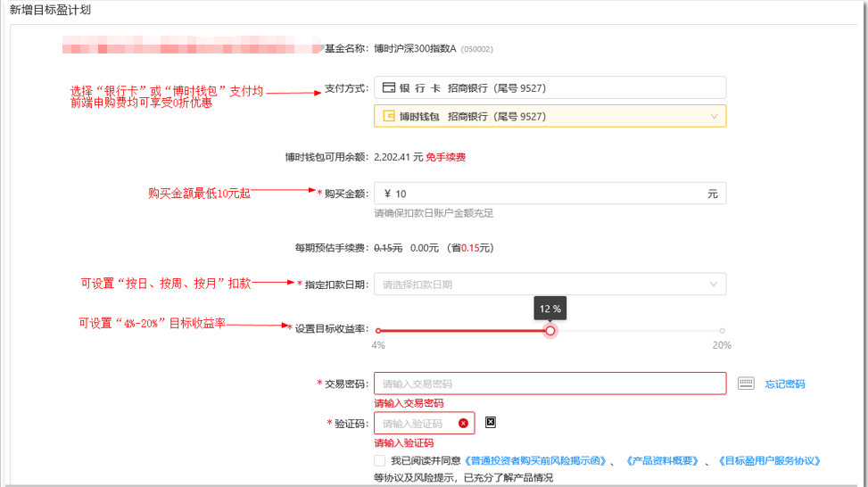Click the 新增目标盈计划 heading

tap(50, 10)
